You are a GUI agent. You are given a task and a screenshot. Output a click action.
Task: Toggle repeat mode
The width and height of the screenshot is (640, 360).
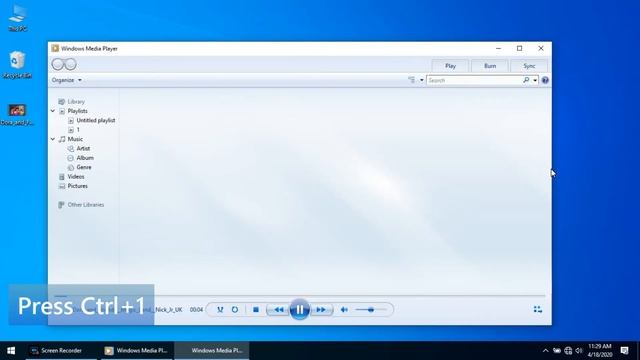(235, 310)
